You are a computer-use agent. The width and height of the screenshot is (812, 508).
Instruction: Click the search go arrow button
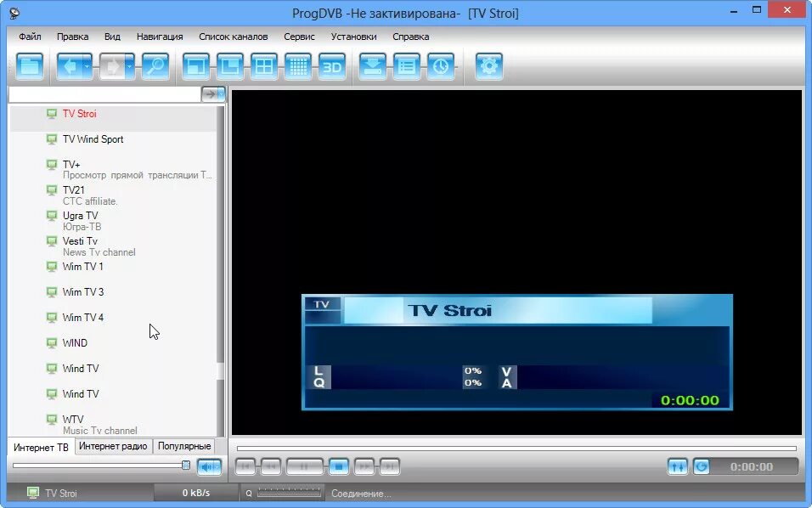209,94
